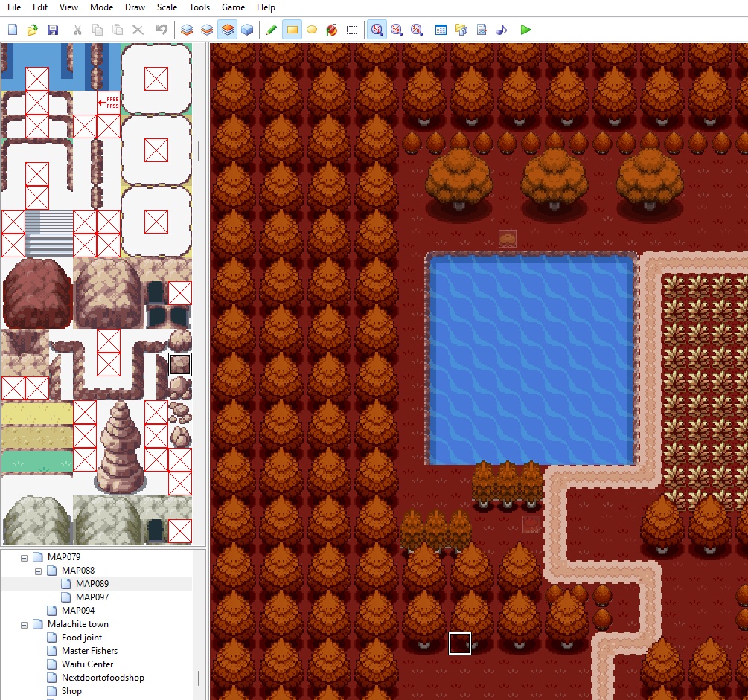This screenshot has height=700, width=748.
Task: Pick the green grass tile in tileset
Action: pyautogui.click(x=37, y=460)
